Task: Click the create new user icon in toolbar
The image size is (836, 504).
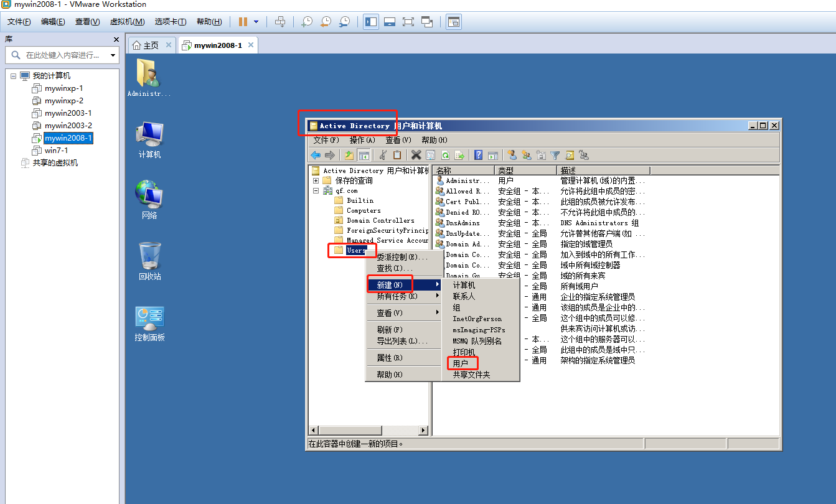Action: [x=512, y=155]
